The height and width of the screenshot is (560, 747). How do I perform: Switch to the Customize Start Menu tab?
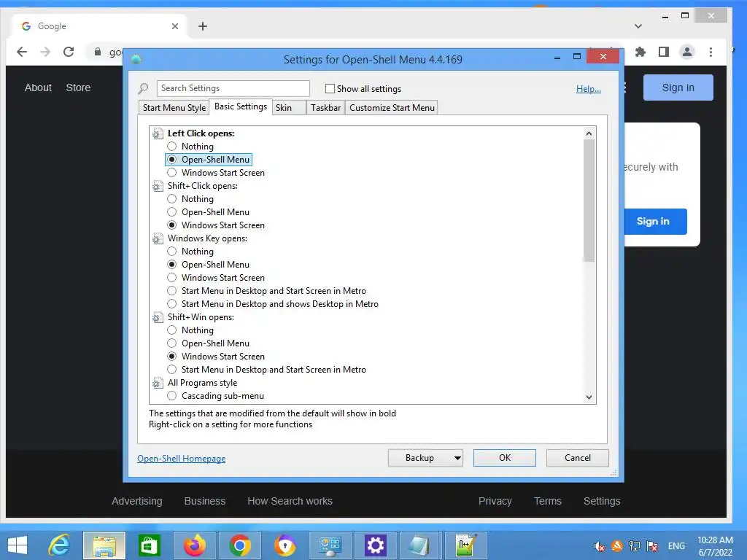click(x=392, y=108)
